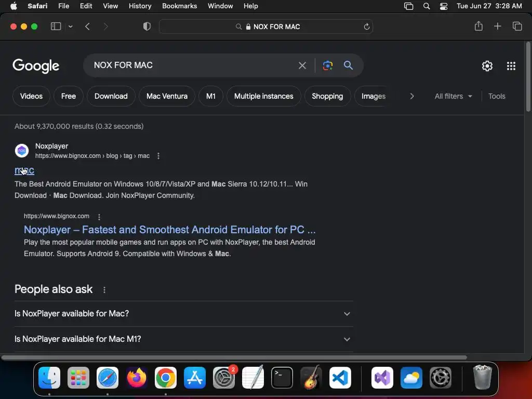Expand 'Is NoxPlayer available for Mac?'
532x399 pixels.
(x=183, y=313)
